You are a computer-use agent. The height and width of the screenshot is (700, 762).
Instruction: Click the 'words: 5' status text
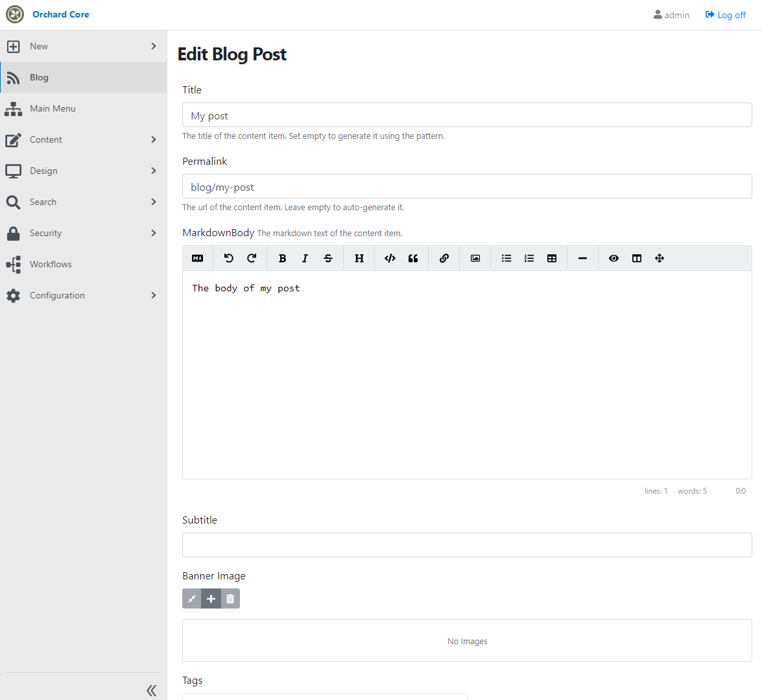(692, 491)
